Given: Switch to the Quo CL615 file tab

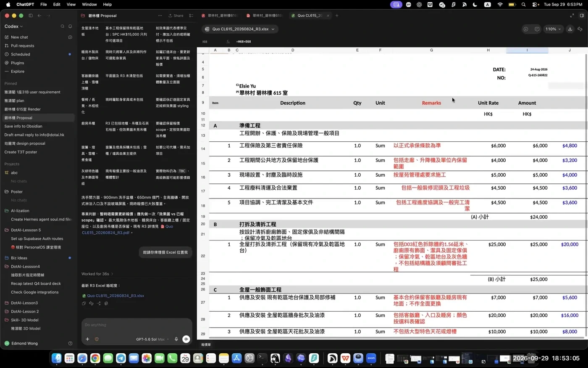Looking at the screenshot, I should click(310, 16).
